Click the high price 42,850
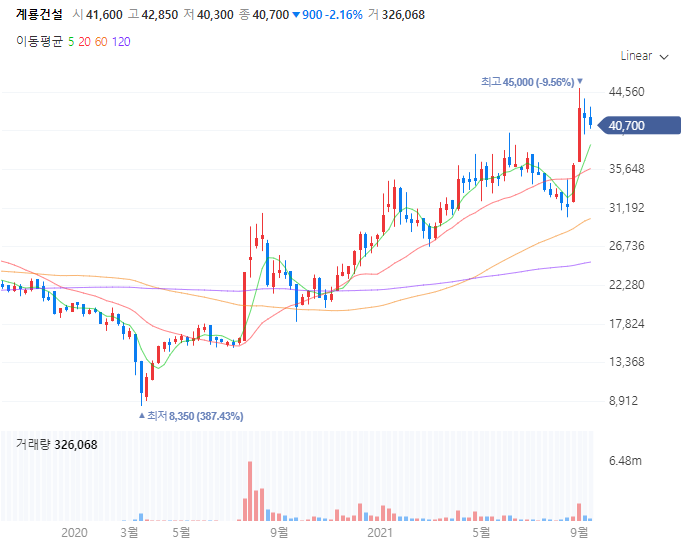 [x=160, y=14]
